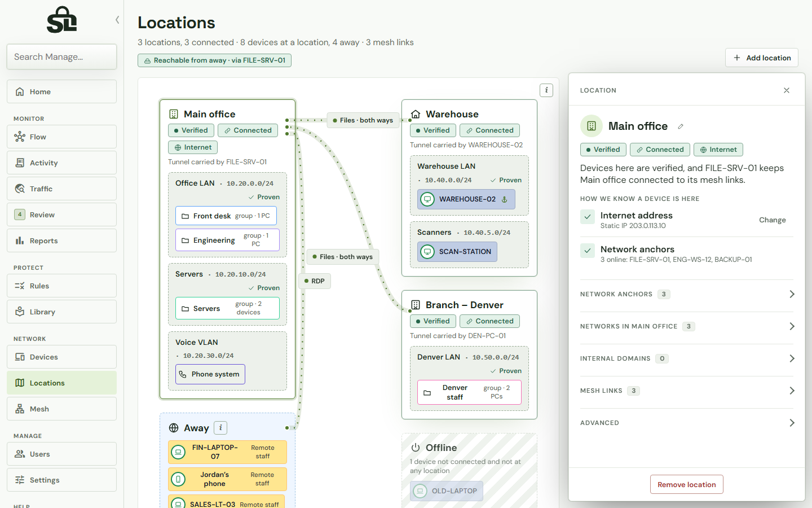The height and width of the screenshot is (508, 812).
Task: Click the Front desk folder icon
Action: click(185, 216)
